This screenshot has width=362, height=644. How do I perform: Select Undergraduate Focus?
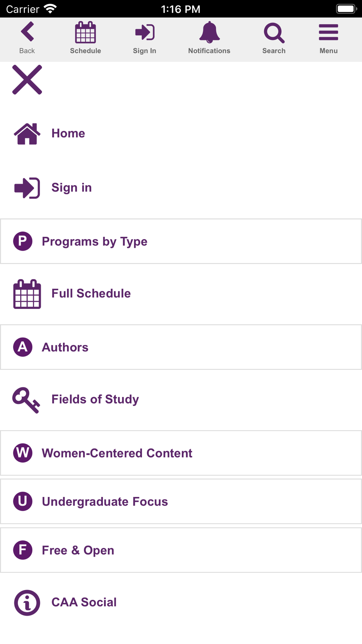pos(181,501)
